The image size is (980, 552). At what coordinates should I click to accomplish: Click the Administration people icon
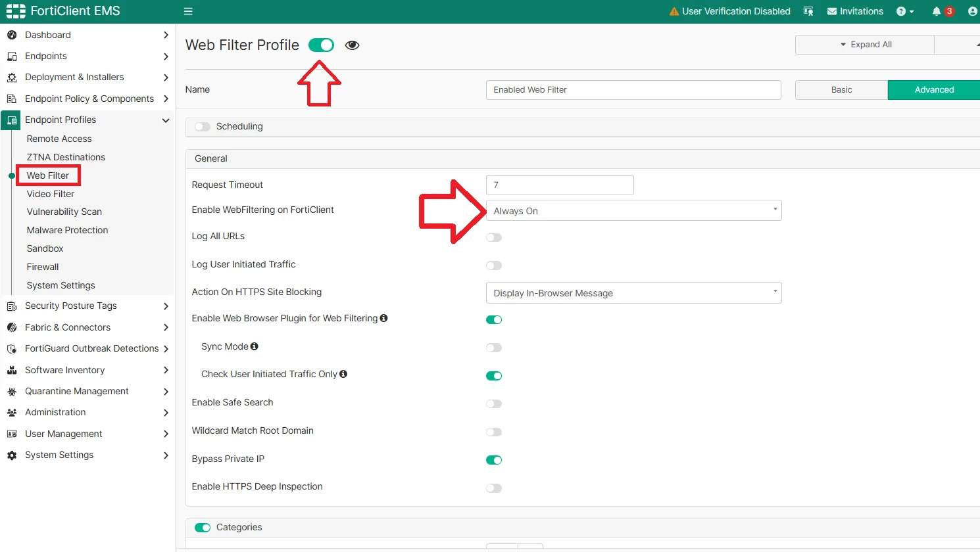click(12, 412)
